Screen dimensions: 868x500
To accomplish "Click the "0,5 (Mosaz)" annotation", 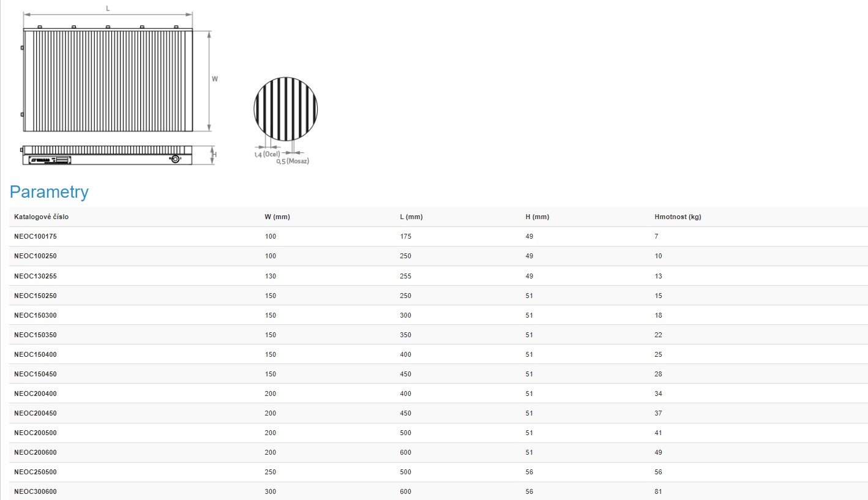I will [293, 161].
